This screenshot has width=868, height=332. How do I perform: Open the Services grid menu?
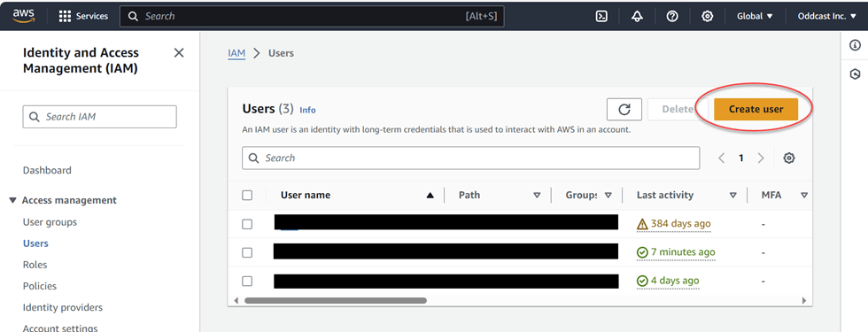coord(83,16)
